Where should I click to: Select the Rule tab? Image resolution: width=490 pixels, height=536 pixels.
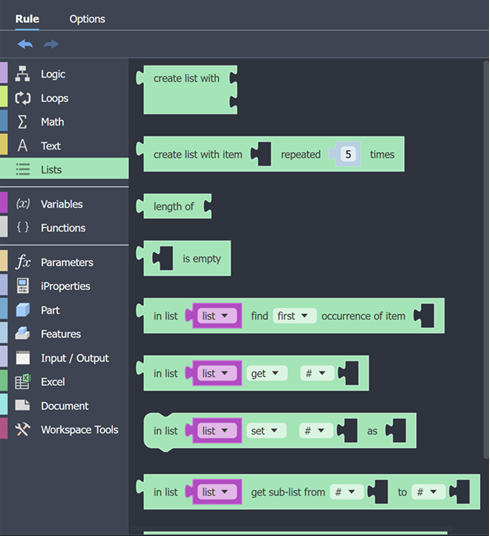[x=27, y=19]
